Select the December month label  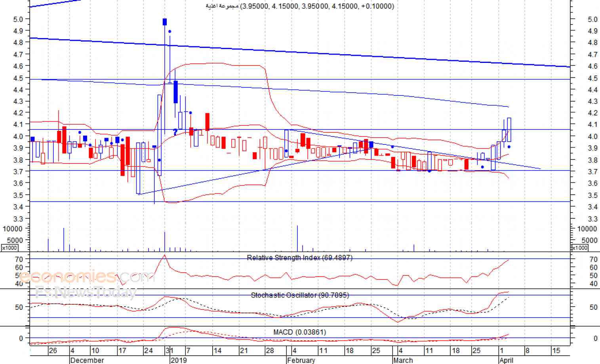click(87, 360)
